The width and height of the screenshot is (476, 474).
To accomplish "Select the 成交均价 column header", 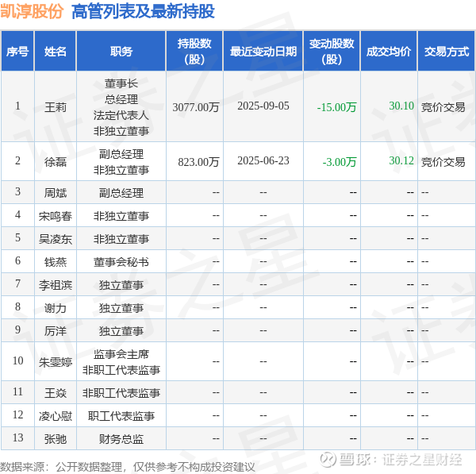I will coord(389,52).
